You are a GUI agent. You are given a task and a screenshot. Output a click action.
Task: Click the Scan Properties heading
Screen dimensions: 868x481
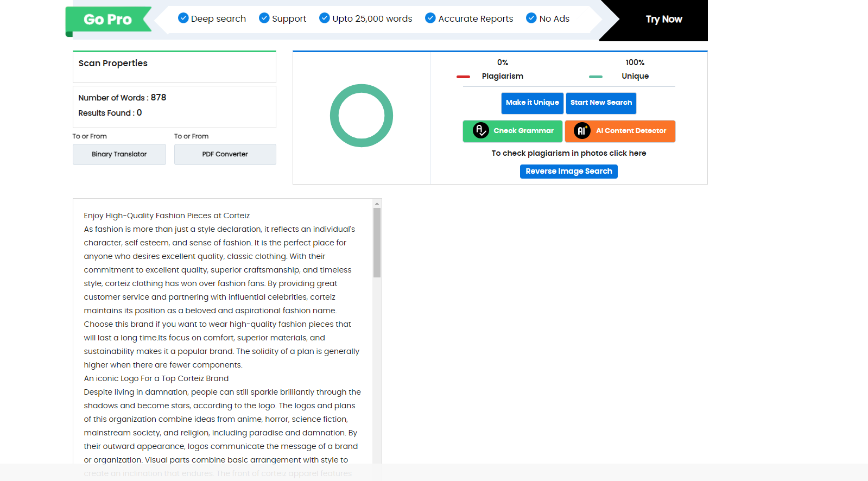[x=113, y=63]
